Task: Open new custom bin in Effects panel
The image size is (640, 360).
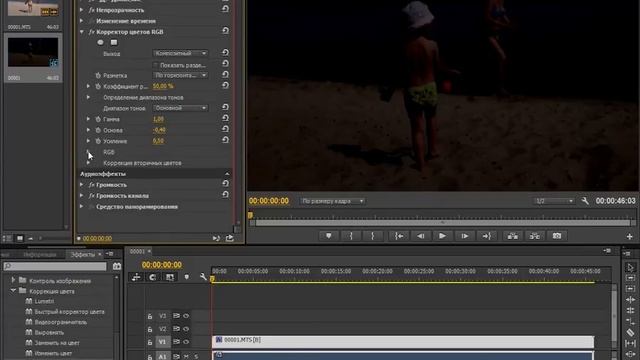Action: tap(117, 266)
